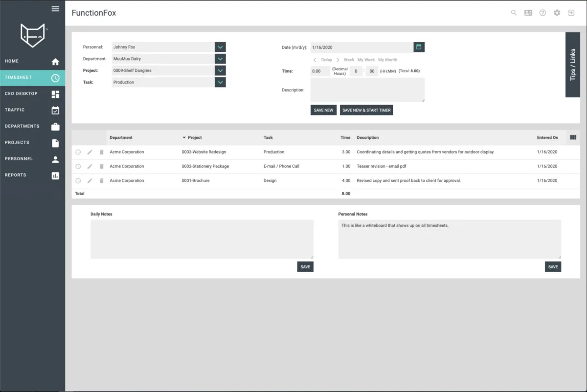This screenshot has width=587, height=392.
Task: Open Home in the sidebar
Action: pyautogui.click(x=32, y=61)
